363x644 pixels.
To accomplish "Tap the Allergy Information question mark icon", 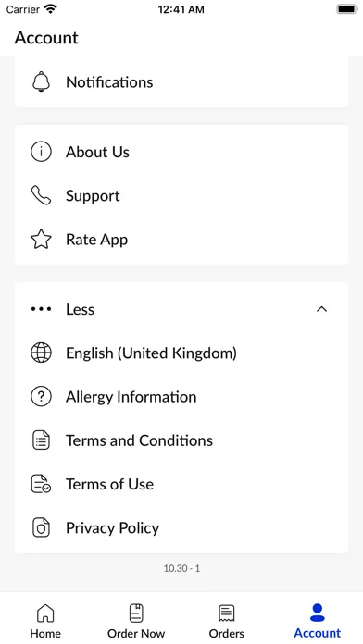I will click(x=41, y=397).
